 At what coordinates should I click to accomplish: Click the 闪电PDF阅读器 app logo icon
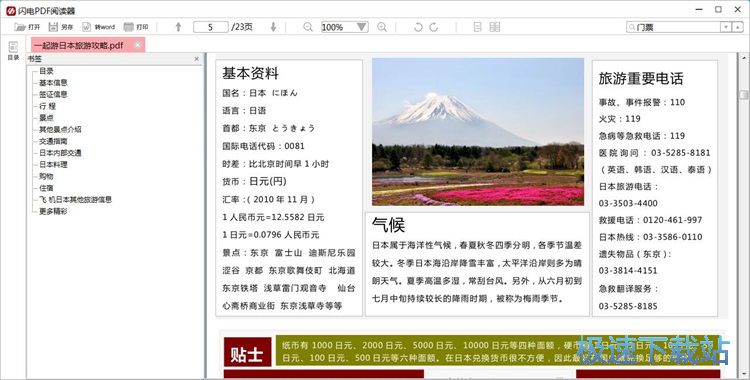pos(11,10)
